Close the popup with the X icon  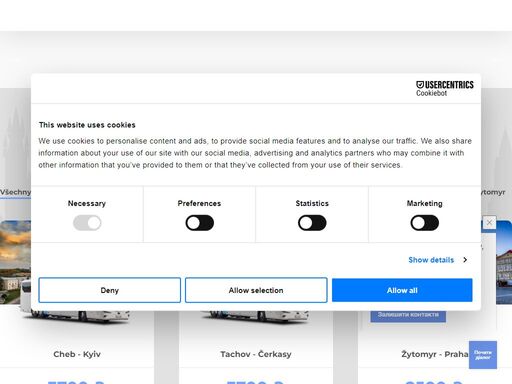click(489, 222)
